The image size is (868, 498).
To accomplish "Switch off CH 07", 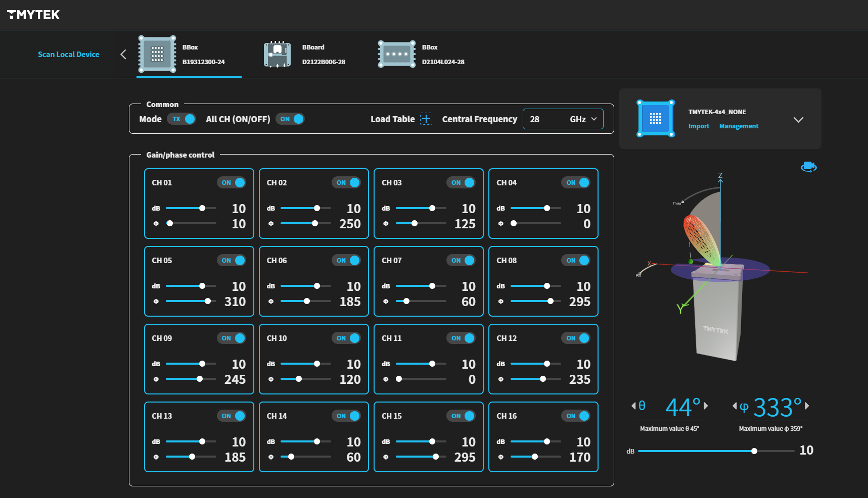I will [461, 261].
